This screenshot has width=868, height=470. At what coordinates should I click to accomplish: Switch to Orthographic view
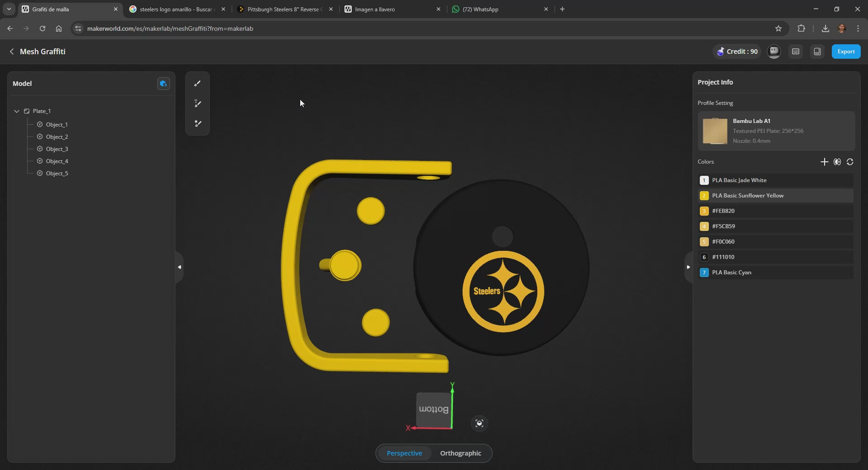461,453
